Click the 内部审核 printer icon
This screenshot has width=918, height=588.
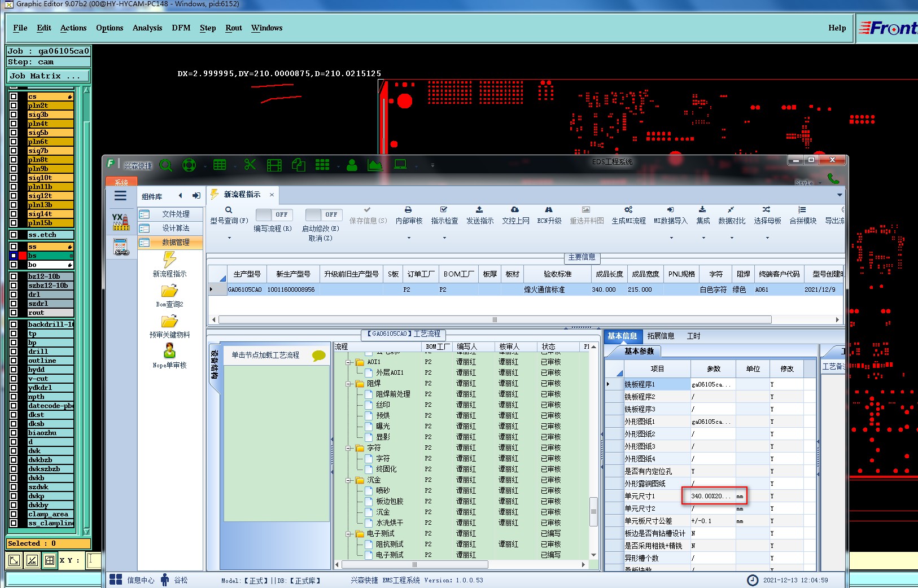pos(408,209)
